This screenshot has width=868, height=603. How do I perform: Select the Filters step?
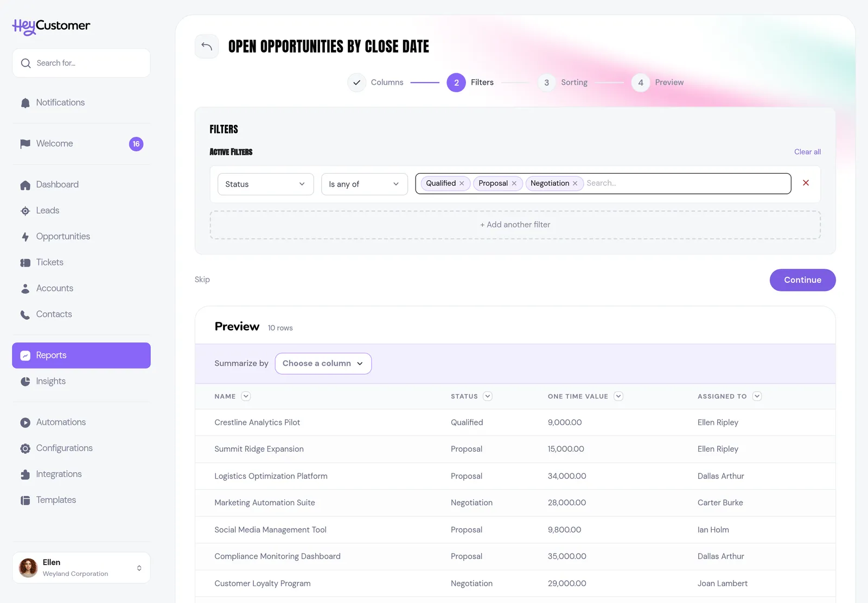tap(470, 82)
